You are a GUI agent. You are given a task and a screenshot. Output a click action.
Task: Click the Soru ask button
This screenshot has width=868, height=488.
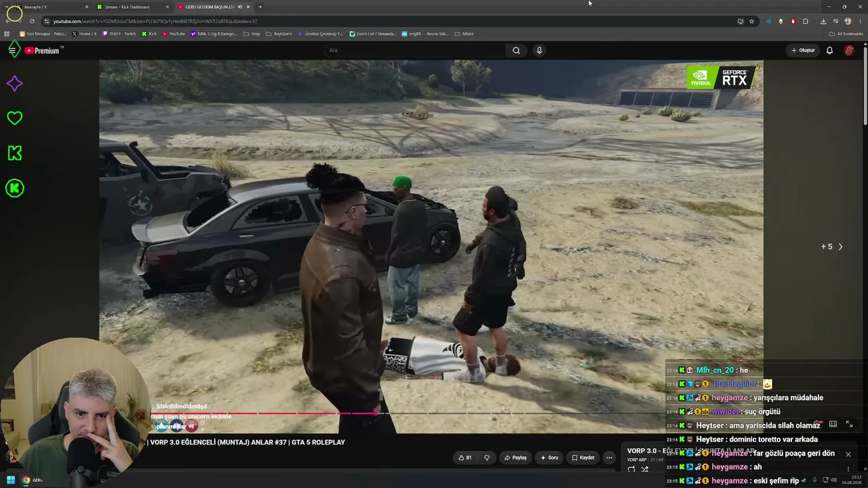[x=549, y=457]
